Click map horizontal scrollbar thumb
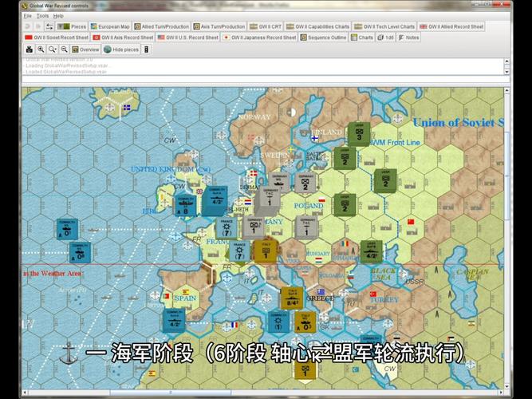Viewport: 532px width, 399px height. tap(171, 393)
